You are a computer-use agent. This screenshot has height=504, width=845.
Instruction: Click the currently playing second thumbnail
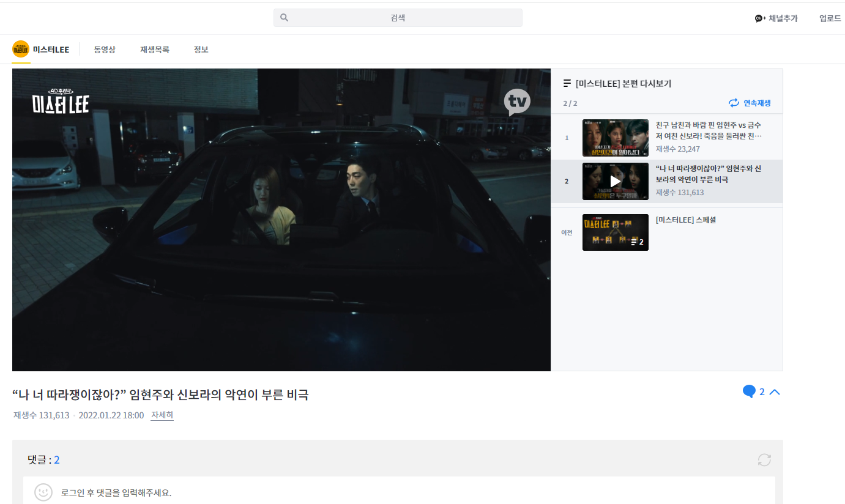pyautogui.click(x=616, y=181)
